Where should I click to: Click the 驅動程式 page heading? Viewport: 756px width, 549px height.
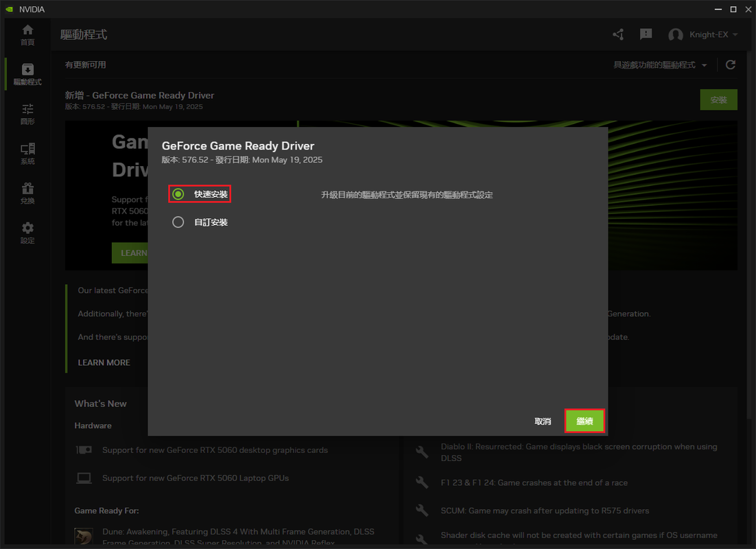point(84,35)
